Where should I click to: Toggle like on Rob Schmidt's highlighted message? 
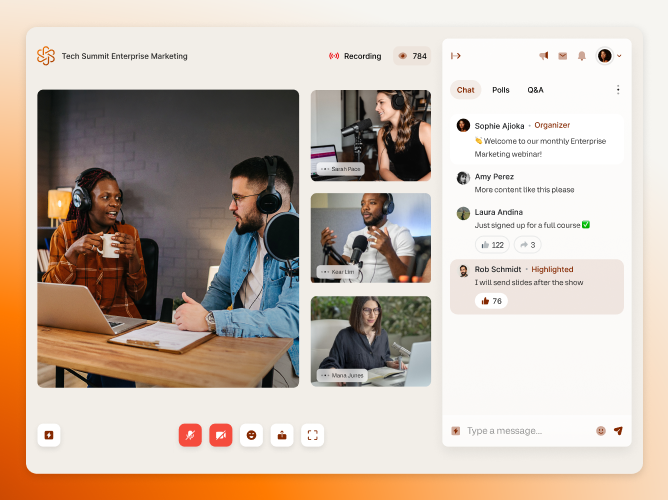(x=491, y=301)
